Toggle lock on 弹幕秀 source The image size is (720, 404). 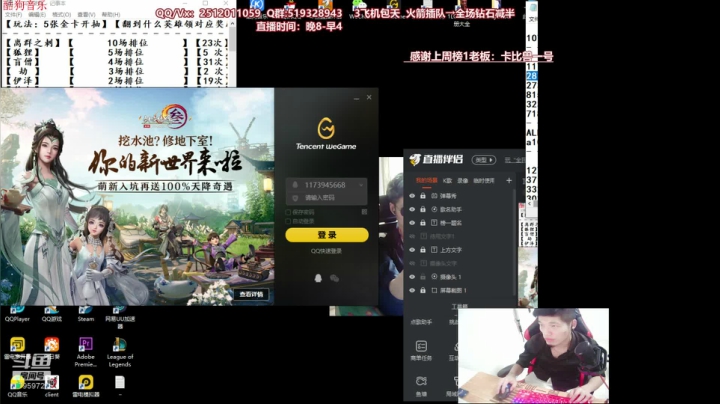point(423,196)
